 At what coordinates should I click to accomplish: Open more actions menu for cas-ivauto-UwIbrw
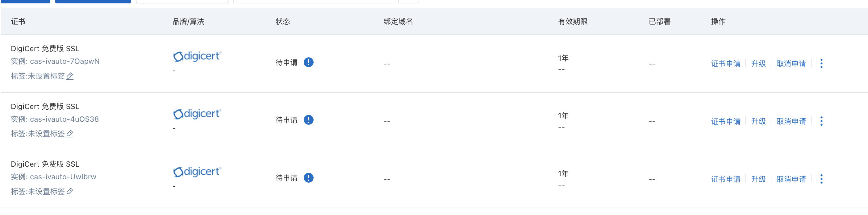pos(821,179)
